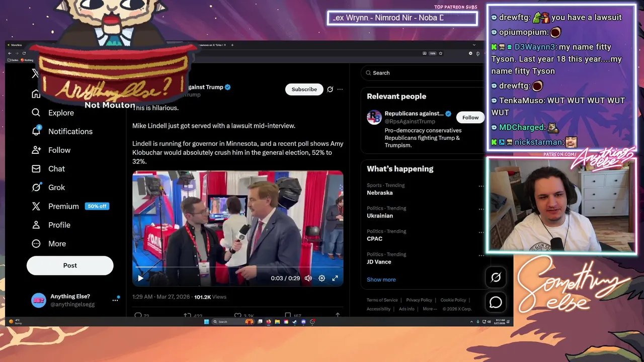Like the tweet with heart icon
Viewport: 644px width, 362px height.
[x=237, y=316]
